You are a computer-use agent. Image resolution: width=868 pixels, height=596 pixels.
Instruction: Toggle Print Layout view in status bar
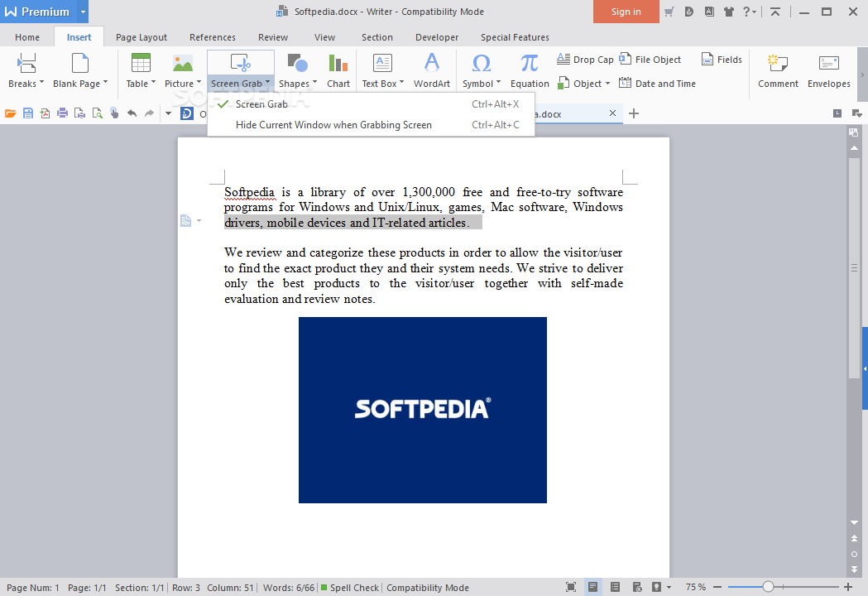[593, 587]
